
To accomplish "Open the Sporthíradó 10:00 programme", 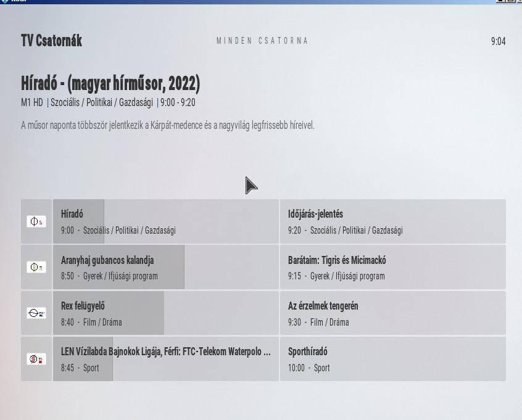I will 393,359.
